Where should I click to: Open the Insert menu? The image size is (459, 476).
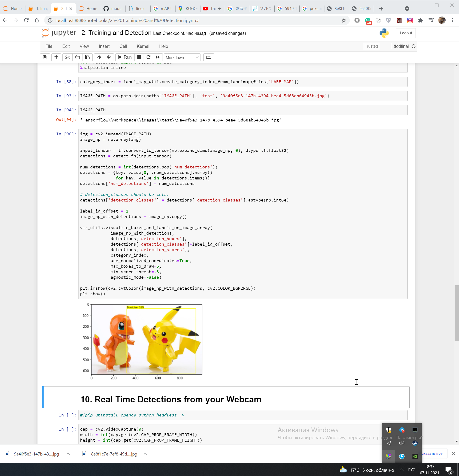pos(104,46)
